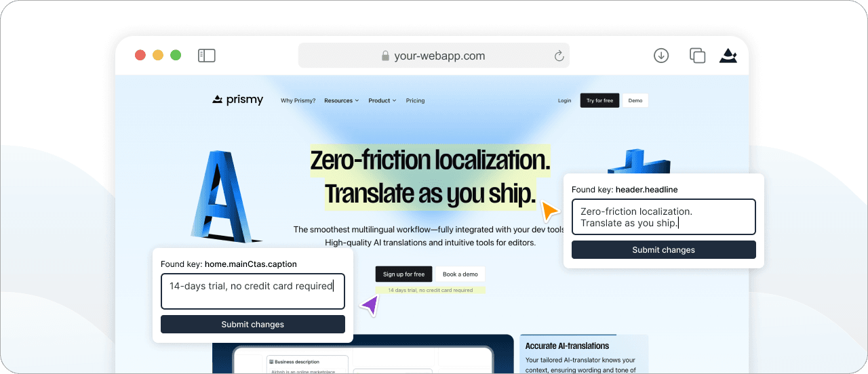Expand the Resources dropdown menu

pyautogui.click(x=341, y=101)
